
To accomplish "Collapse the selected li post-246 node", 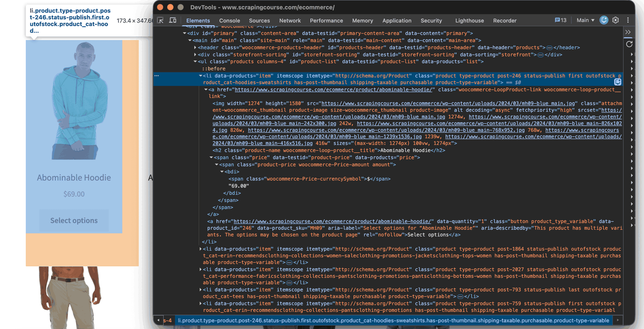I will coord(200,76).
